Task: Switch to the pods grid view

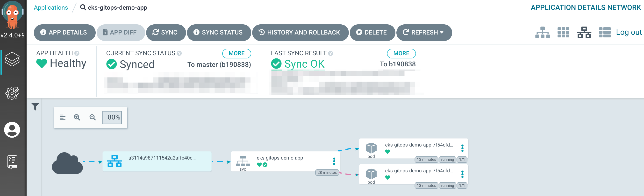Action: click(x=563, y=32)
